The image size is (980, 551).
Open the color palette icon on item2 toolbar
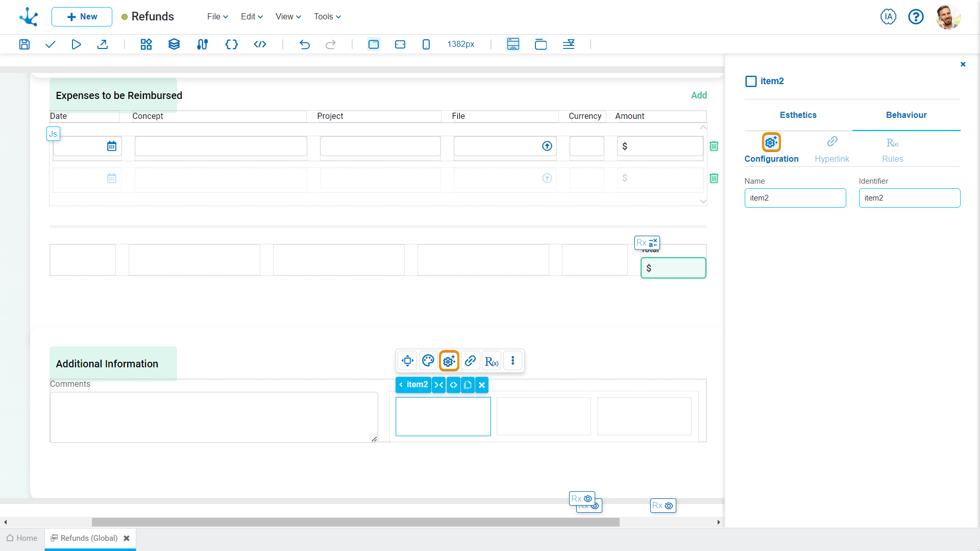(x=428, y=361)
